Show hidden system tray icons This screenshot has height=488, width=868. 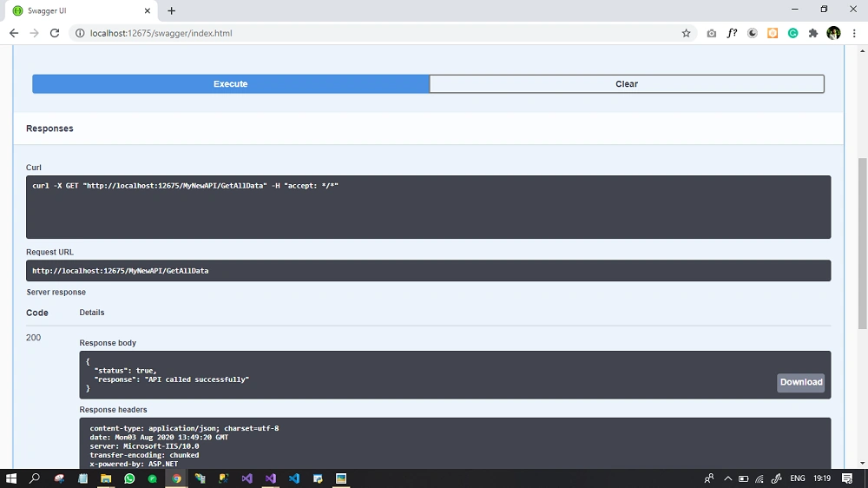pos(727,478)
